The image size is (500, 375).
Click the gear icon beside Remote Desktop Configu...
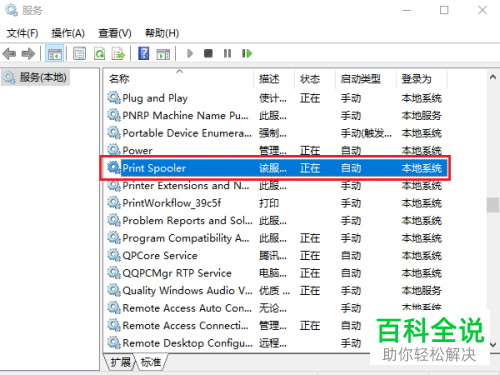click(x=114, y=343)
